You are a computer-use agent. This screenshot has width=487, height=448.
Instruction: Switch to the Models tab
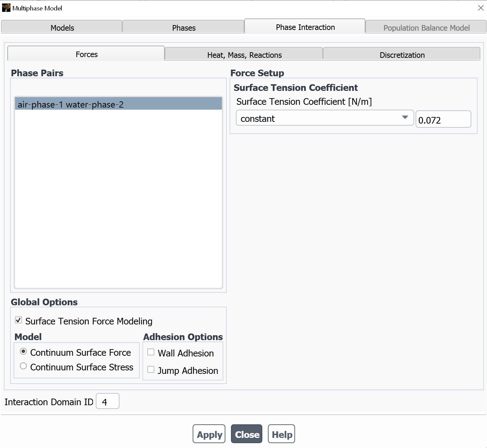click(62, 27)
